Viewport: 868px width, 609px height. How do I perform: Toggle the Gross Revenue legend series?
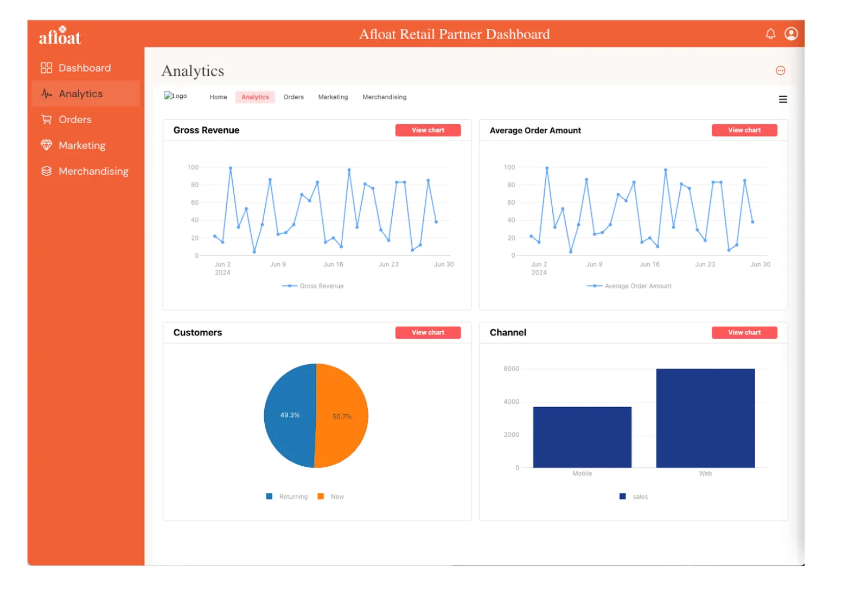point(312,286)
